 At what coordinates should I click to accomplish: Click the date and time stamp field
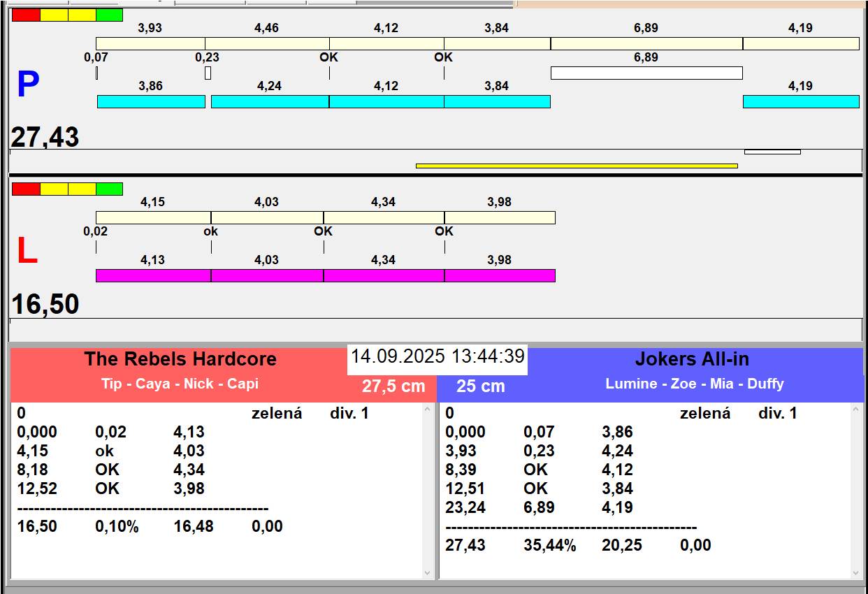[437, 356]
